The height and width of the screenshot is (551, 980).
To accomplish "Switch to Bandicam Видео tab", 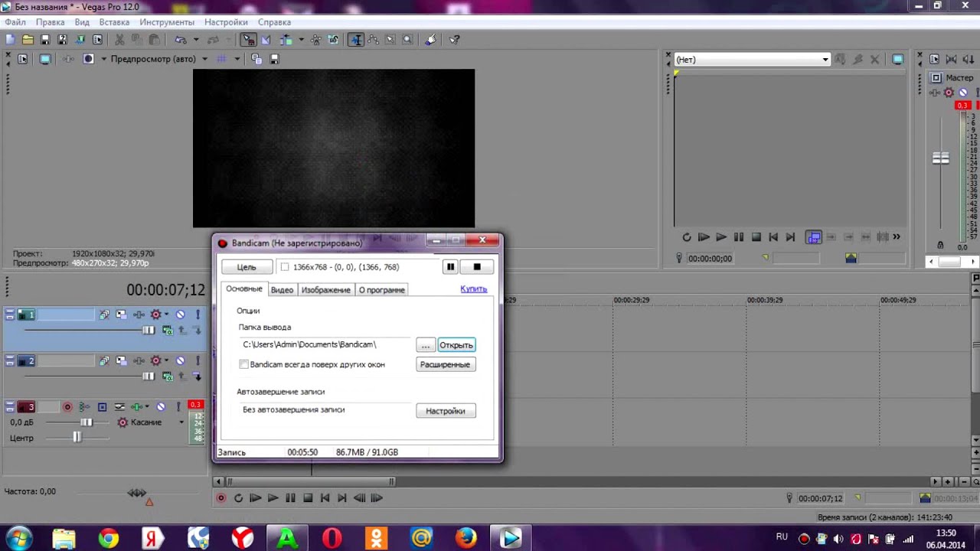I will click(x=282, y=290).
